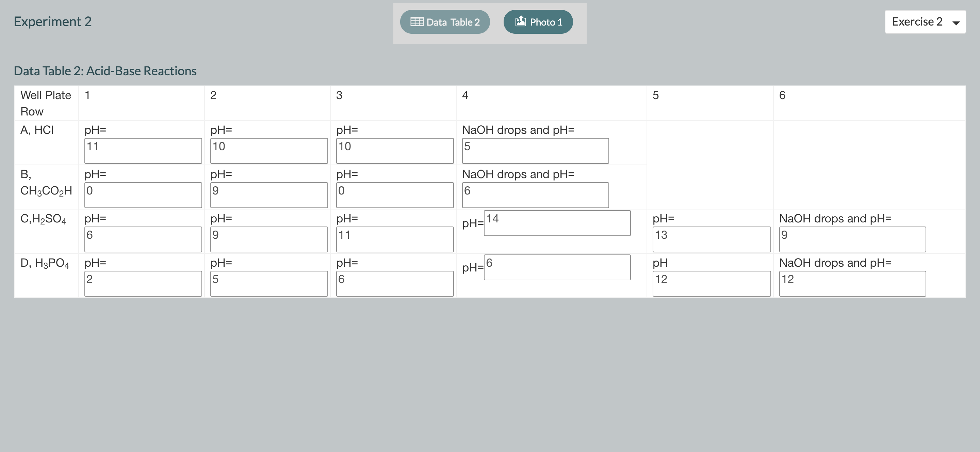Viewport: 980px width, 452px height.
Task: Click the Exercise 2 dropdown arrow
Action: (955, 23)
